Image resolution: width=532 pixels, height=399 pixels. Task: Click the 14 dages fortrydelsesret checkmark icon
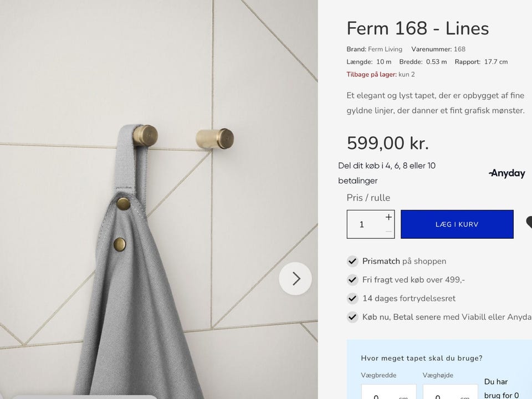(x=352, y=299)
